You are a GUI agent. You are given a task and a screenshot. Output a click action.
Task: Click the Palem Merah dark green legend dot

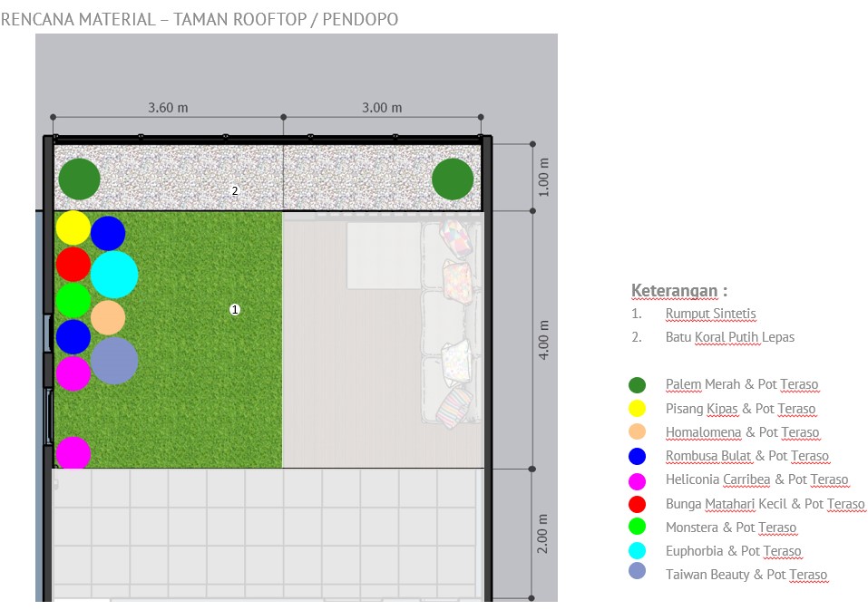(x=638, y=384)
